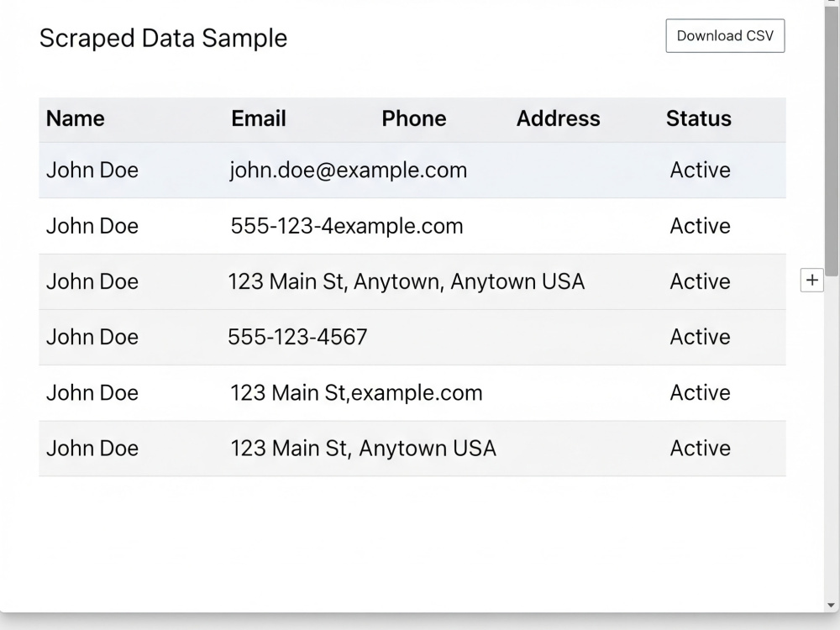The width and height of the screenshot is (840, 630).
Task: Click the scrollbar down arrow
Action: (832, 606)
